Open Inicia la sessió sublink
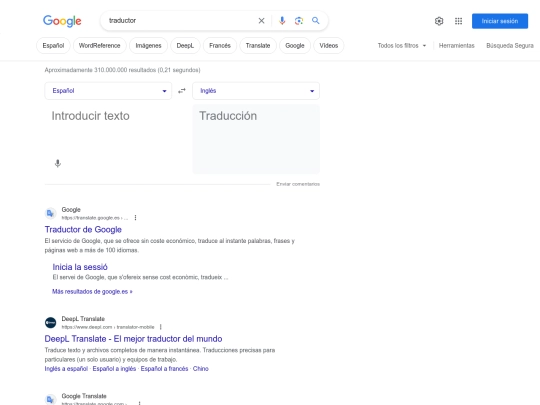Image resolution: width=540 pixels, height=405 pixels. (80, 267)
